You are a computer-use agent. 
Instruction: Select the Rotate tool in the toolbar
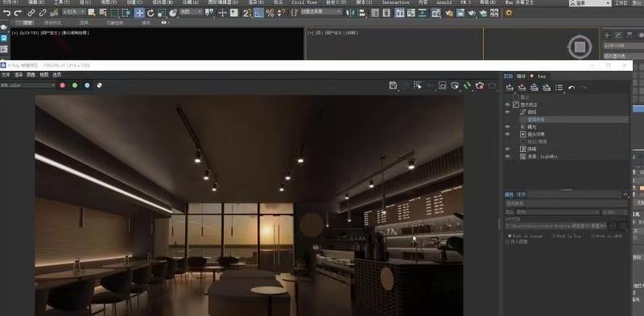[x=151, y=13]
